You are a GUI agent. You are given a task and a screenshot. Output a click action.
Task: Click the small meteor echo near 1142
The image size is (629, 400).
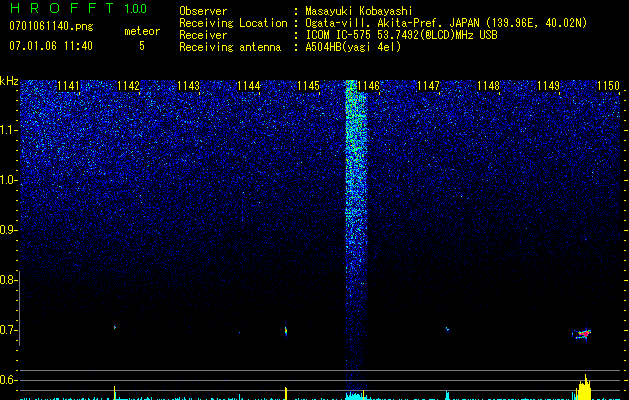(x=115, y=327)
